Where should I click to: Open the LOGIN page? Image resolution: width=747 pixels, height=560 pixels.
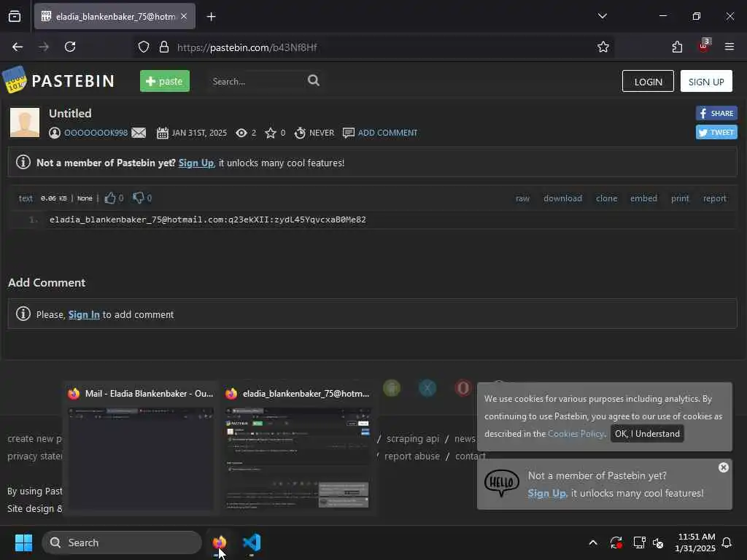[648, 82]
